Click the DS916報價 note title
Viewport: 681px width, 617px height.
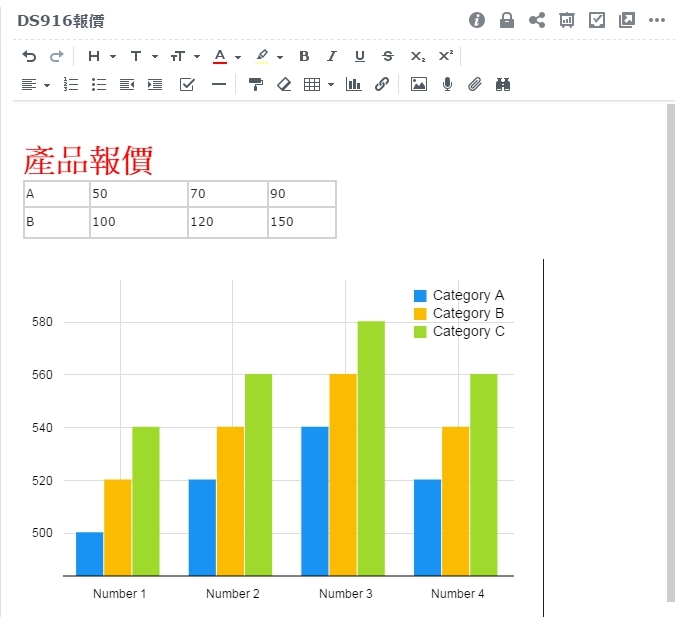[60, 21]
